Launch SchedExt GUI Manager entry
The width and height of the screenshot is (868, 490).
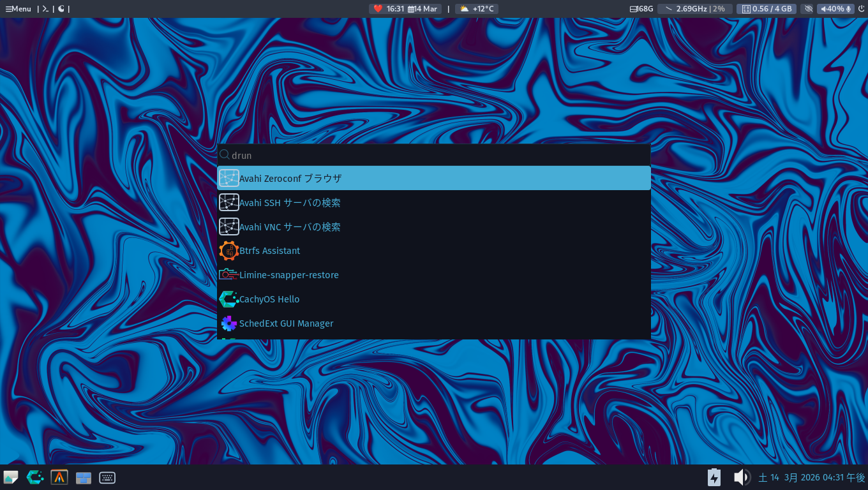[x=434, y=323]
